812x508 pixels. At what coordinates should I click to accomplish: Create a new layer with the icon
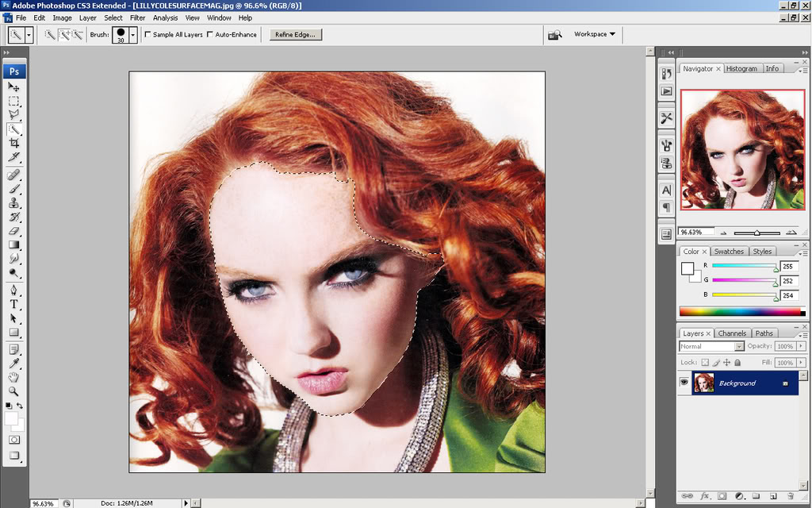pyautogui.click(x=773, y=496)
